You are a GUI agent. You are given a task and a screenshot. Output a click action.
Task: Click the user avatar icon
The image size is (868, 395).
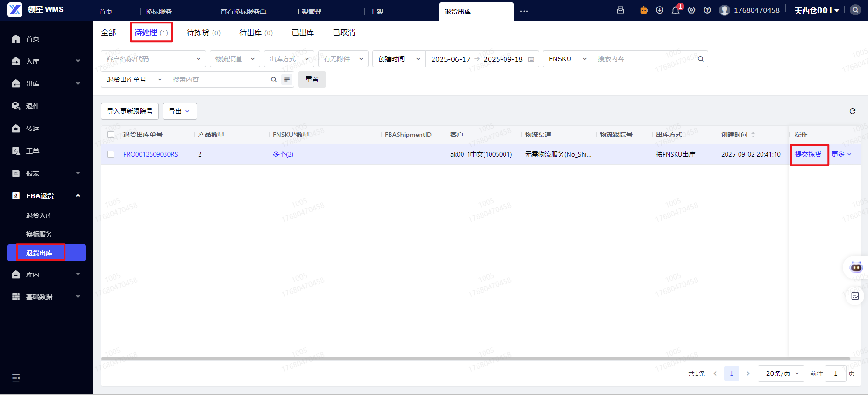point(725,10)
